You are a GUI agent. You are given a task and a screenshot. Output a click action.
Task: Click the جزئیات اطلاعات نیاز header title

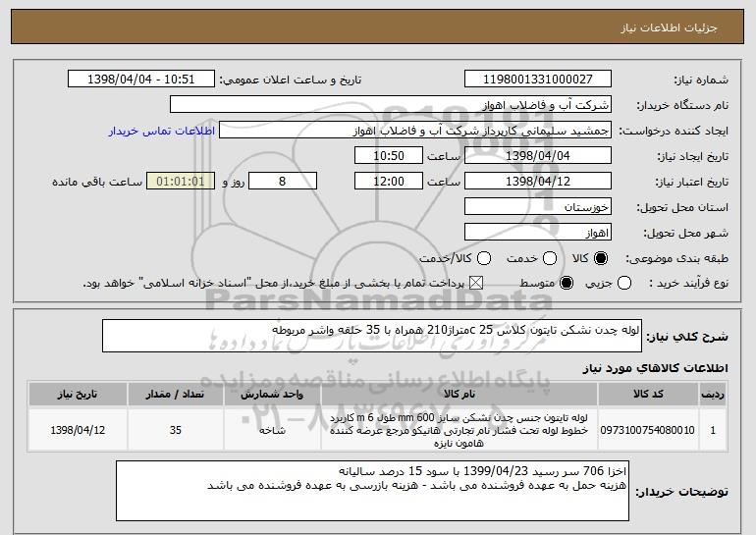click(669, 27)
